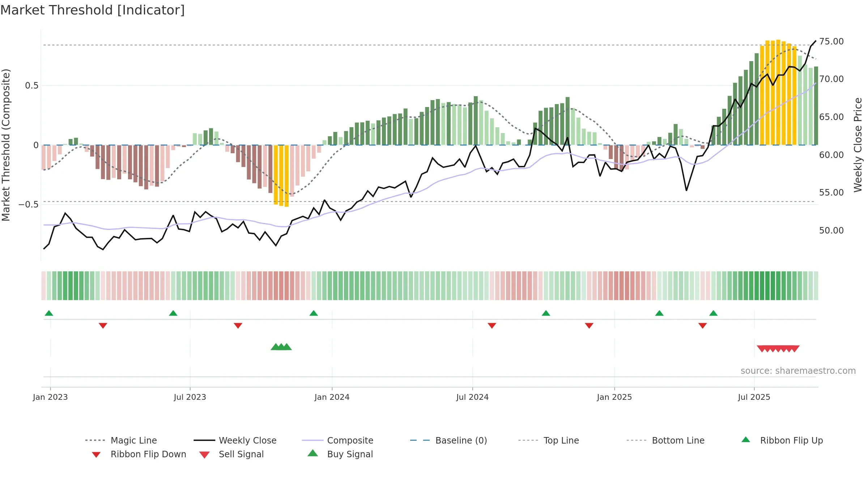Toggle the Weekly Close legend entry
868x488 pixels.
tap(235, 440)
